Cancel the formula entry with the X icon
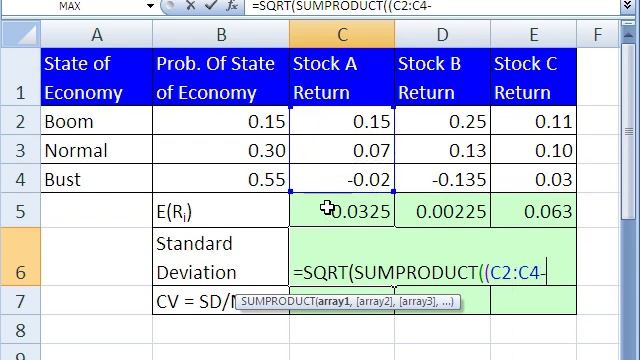This screenshot has height=360, width=640. (x=190, y=6)
